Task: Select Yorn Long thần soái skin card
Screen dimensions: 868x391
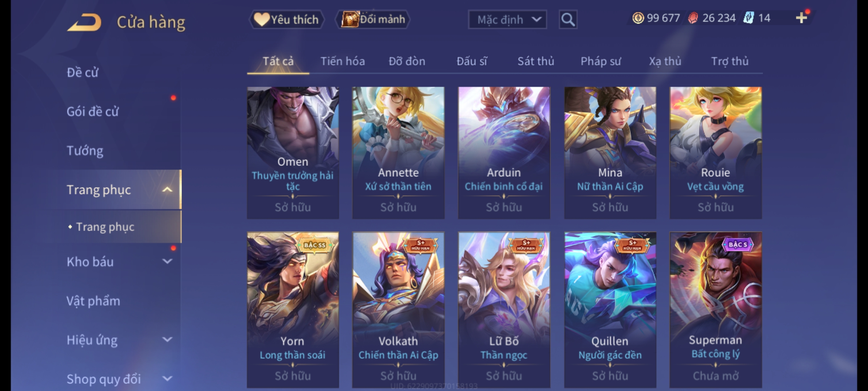Action: pyautogui.click(x=293, y=310)
